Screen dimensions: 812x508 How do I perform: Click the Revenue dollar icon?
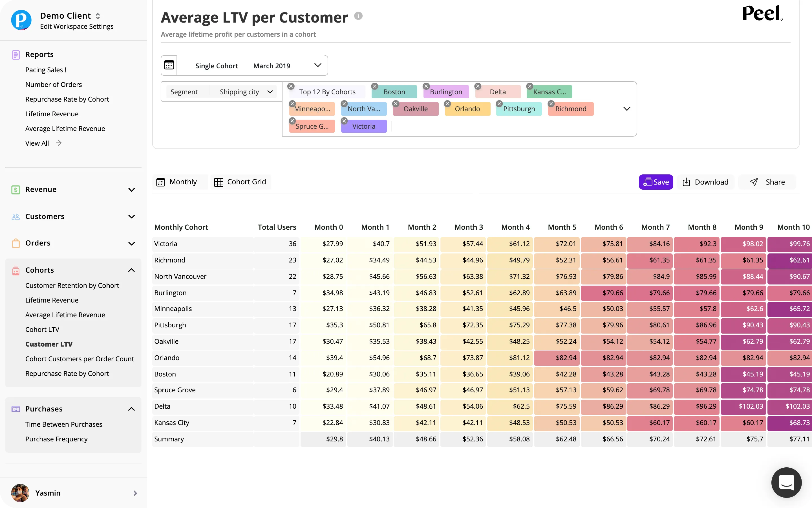coord(16,189)
